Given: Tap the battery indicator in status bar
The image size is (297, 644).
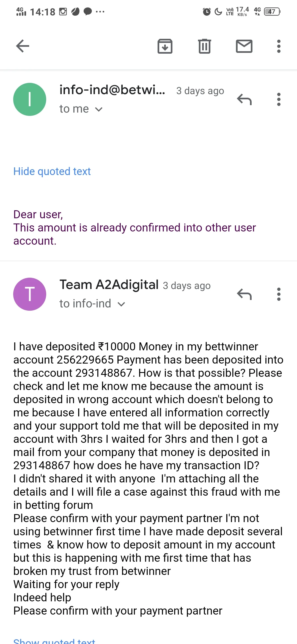Looking at the screenshot, I should [272, 12].
